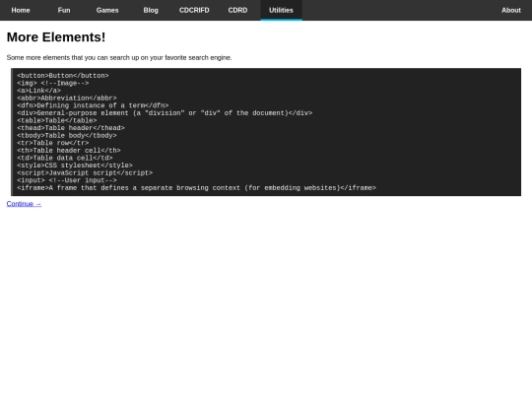532x399 pixels.
Task: Click the <script>JavaScript script</script> line
Action: [x=85, y=172]
